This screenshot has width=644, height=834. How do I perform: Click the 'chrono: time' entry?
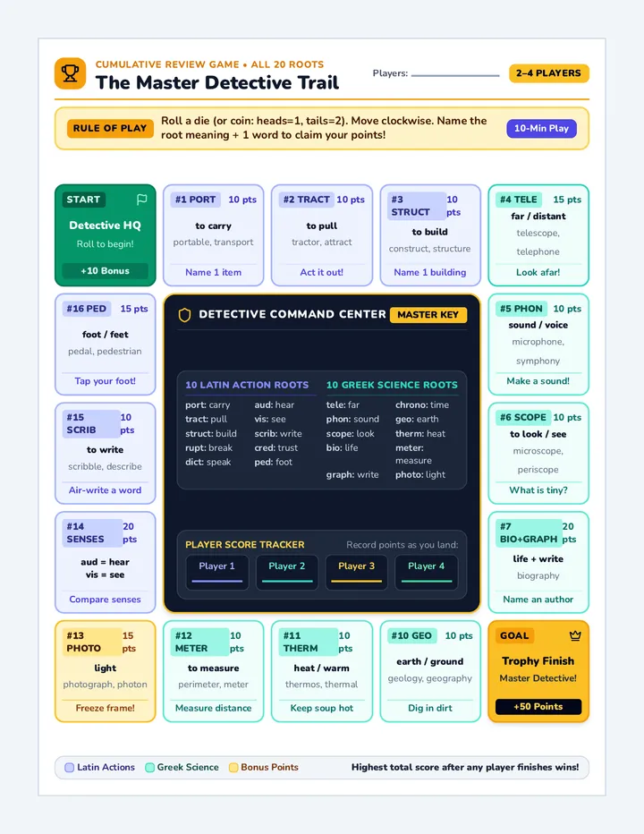pyautogui.click(x=422, y=404)
